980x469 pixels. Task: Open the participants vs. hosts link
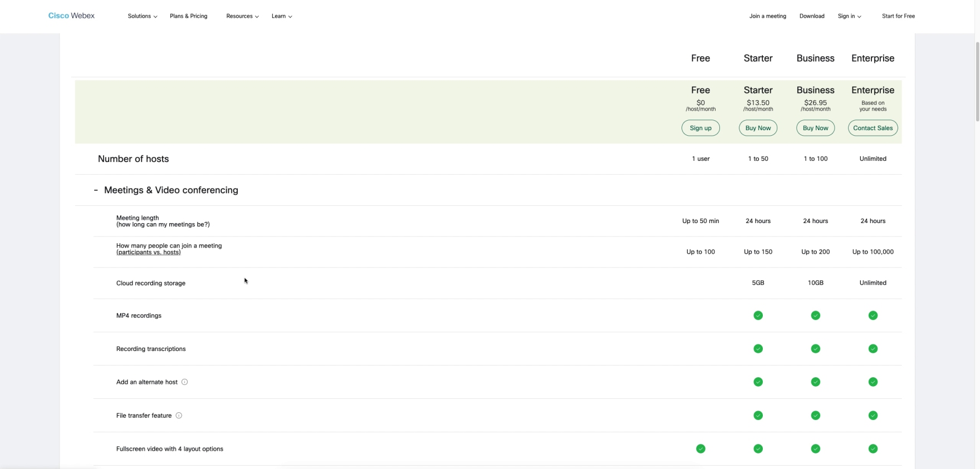[x=148, y=253]
